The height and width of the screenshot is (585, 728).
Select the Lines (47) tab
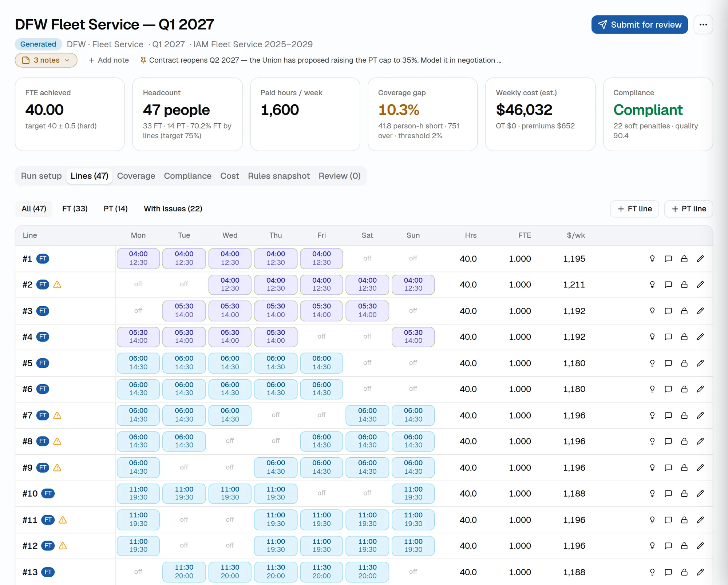90,176
